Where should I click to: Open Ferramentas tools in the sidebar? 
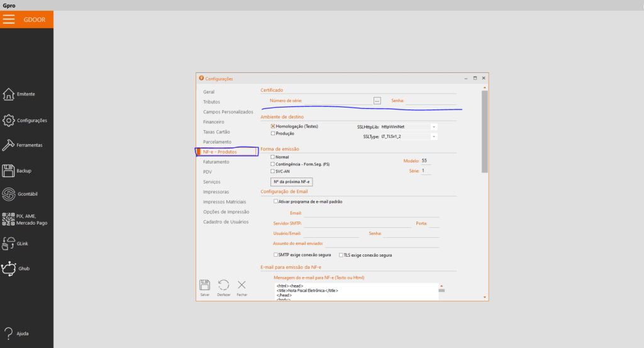coord(9,145)
